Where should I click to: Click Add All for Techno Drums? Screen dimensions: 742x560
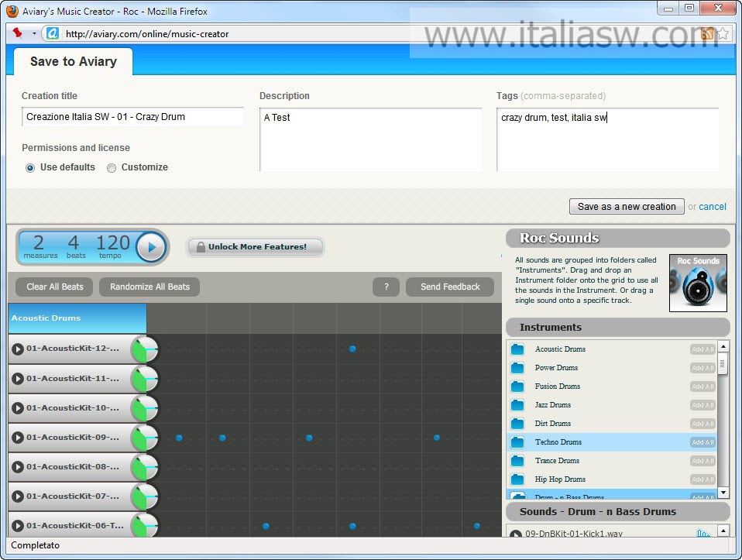coord(702,442)
